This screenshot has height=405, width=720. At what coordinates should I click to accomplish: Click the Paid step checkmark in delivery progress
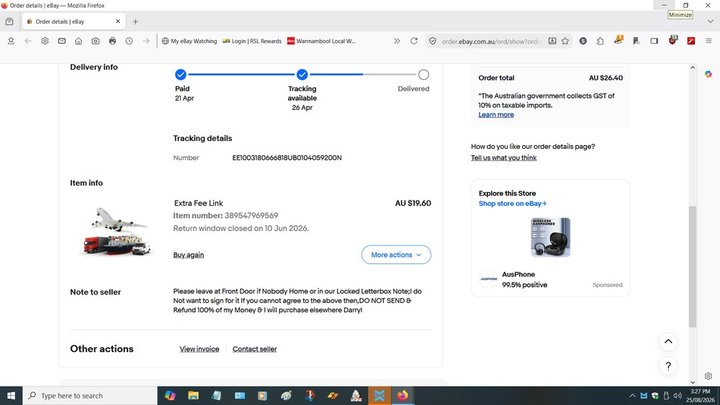(x=180, y=74)
